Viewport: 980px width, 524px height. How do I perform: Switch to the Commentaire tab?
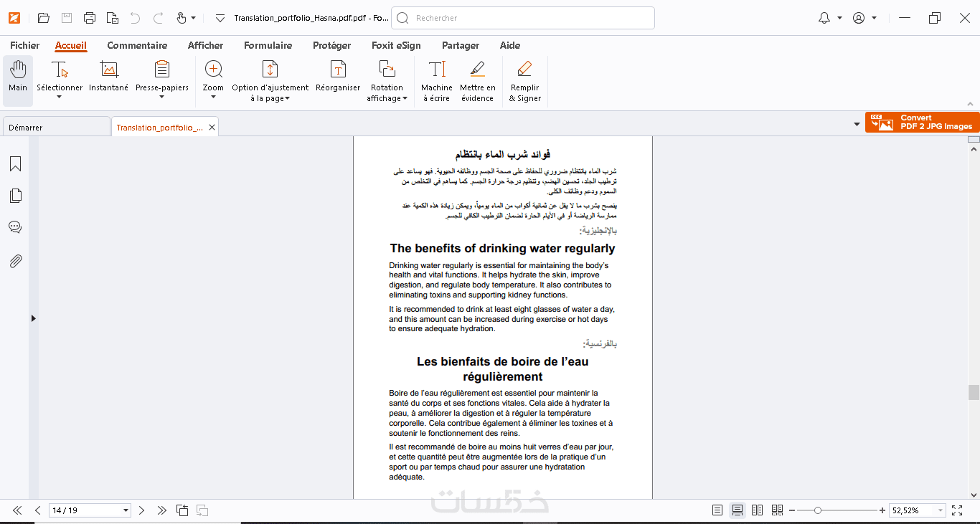click(137, 45)
